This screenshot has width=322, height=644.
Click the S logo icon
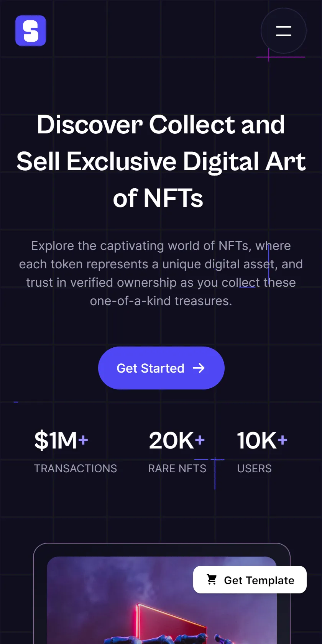point(31,31)
